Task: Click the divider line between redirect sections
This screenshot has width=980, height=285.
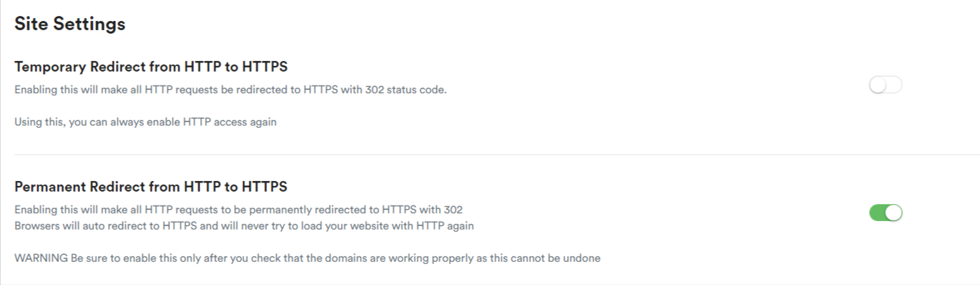Action: (x=497, y=154)
